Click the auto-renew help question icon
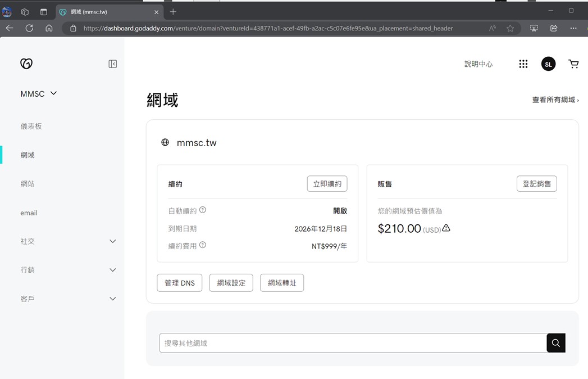Viewport: 588px width, 379px height. [x=203, y=210]
